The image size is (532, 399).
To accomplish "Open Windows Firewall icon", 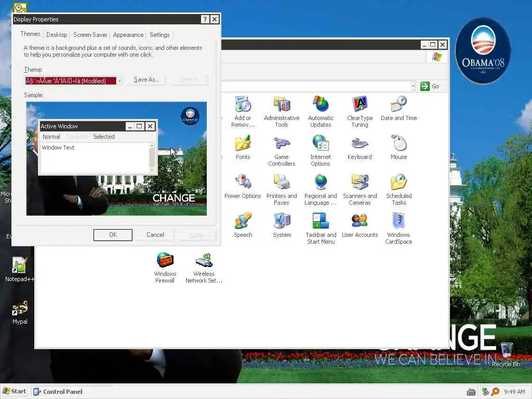I will 165,268.
